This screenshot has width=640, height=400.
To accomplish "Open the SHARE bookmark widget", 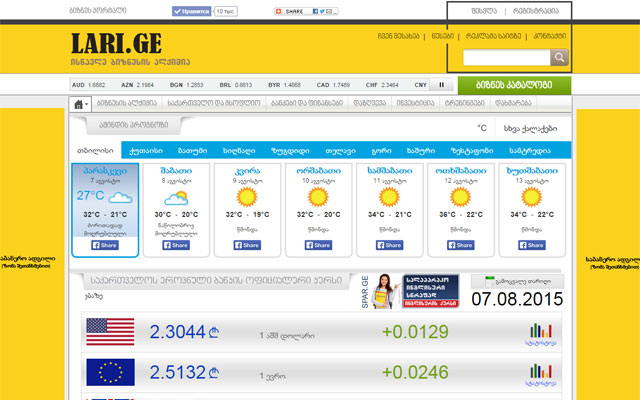I will (304, 10).
